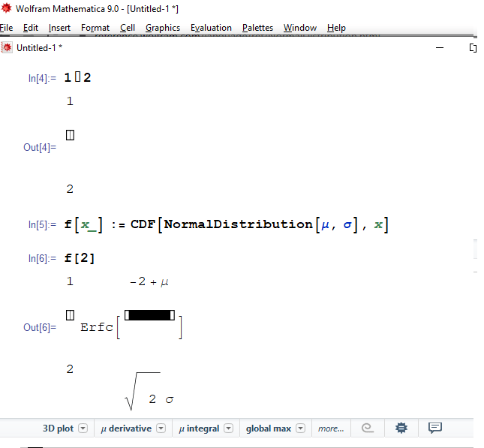Open the Help menu

point(336,28)
